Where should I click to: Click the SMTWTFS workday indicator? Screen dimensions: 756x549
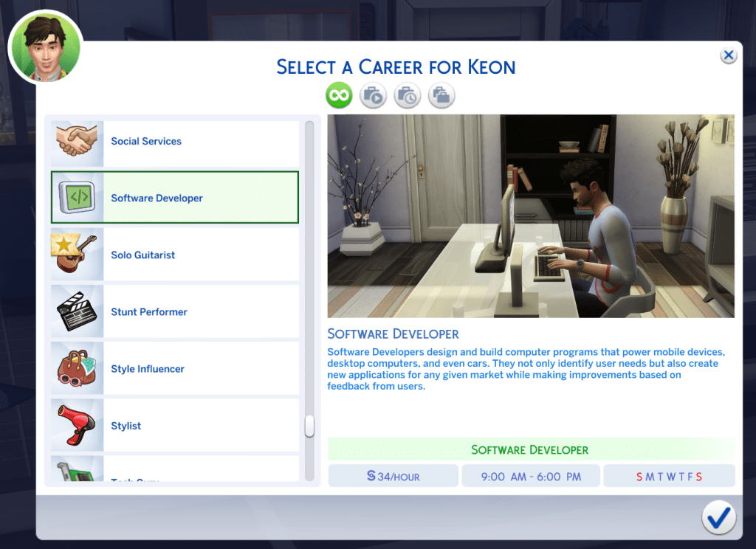pyautogui.click(x=669, y=475)
